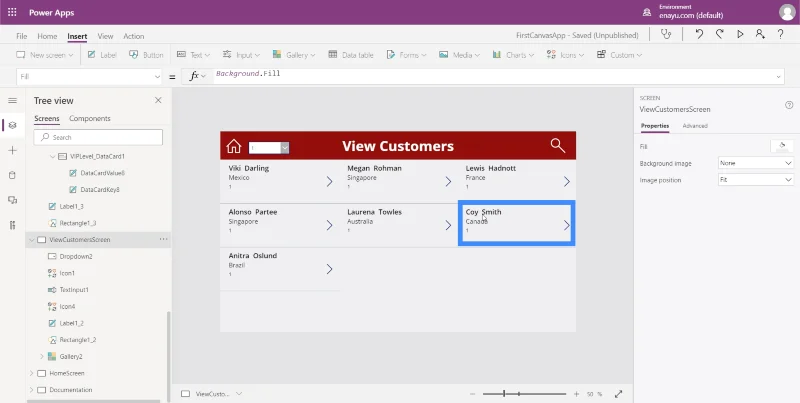Viewport: 800px width, 403px height.
Task: Click the Tree view search field
Action: (98, 137)
